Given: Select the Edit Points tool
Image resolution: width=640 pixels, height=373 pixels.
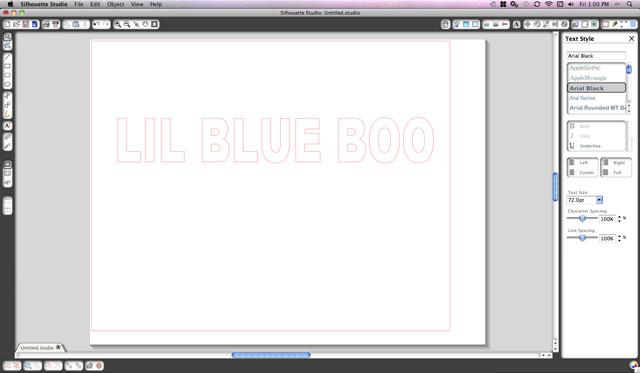Looking at the screenshot, I should pos(7,46).
